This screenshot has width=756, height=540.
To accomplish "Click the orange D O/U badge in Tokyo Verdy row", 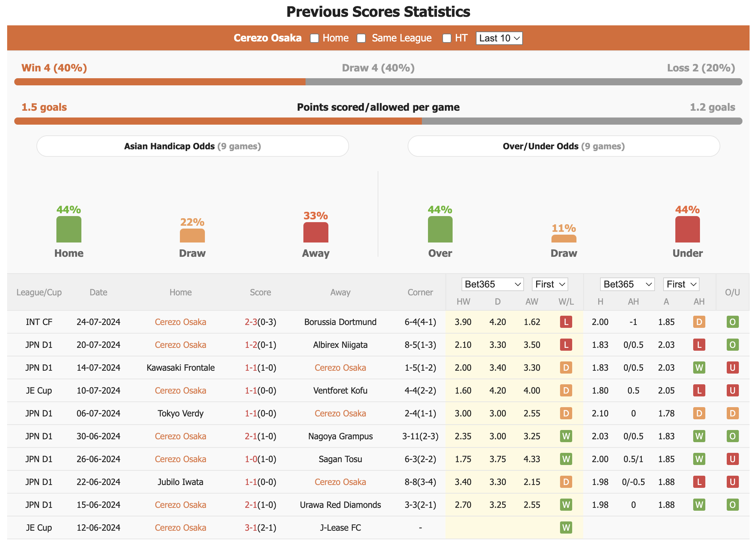I will coord(732,413).
